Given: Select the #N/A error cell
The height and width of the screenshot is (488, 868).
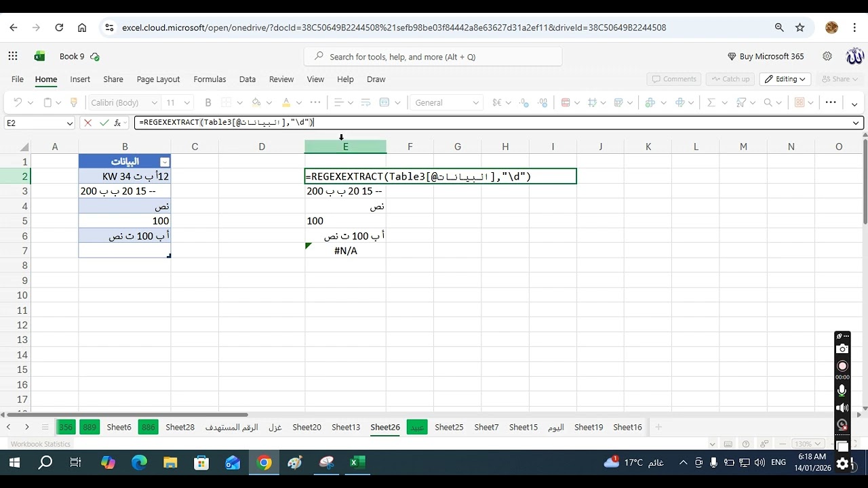Looking at the screenshot, I should pyautogui.click(x=345, y=251).
